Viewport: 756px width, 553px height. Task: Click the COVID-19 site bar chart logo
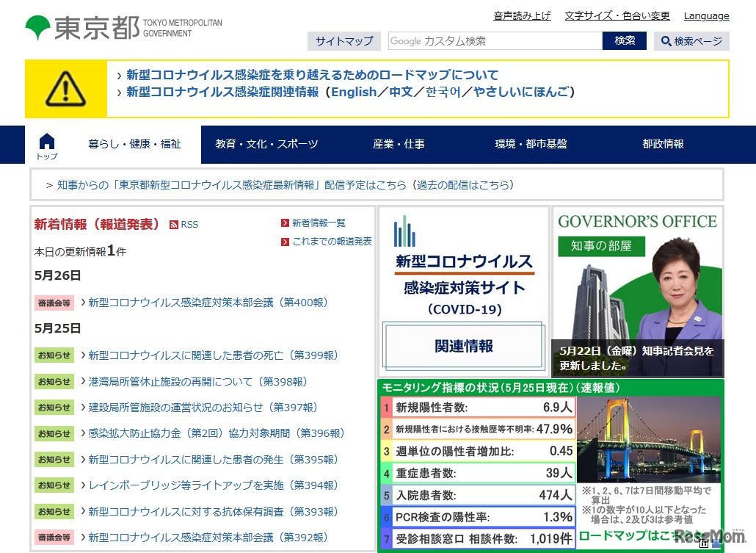404,231
